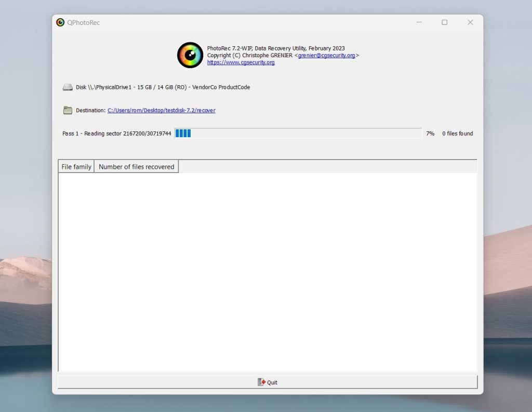Viewport: 532px width, 412px height.
Task: Select the Number of files recovered header
Action: (x=136, y=166)
